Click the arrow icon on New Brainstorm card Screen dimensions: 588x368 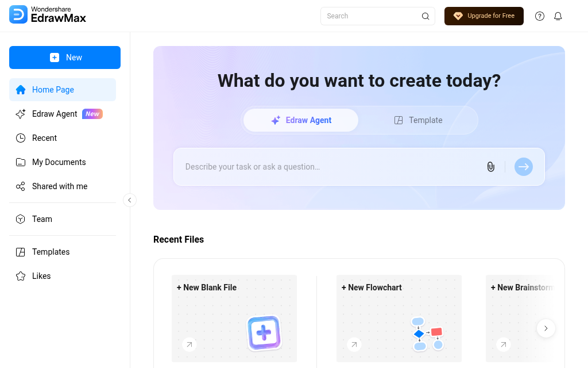[x=503, y=344]
